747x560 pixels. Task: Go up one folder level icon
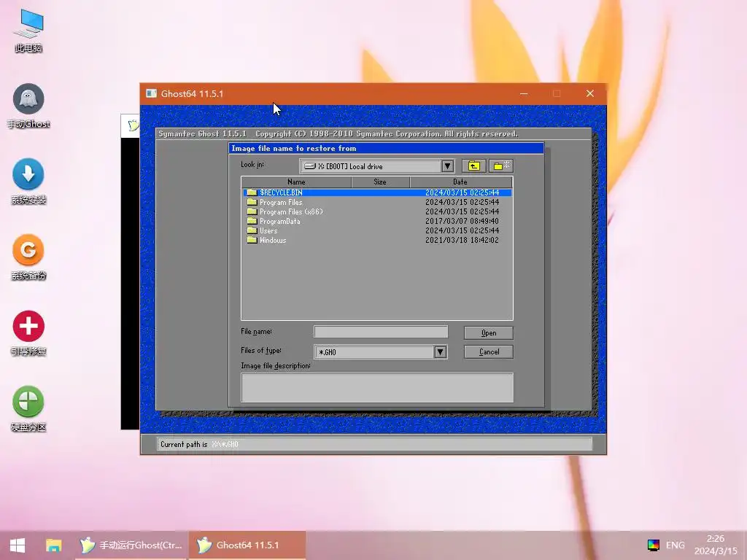pos(474,166)
